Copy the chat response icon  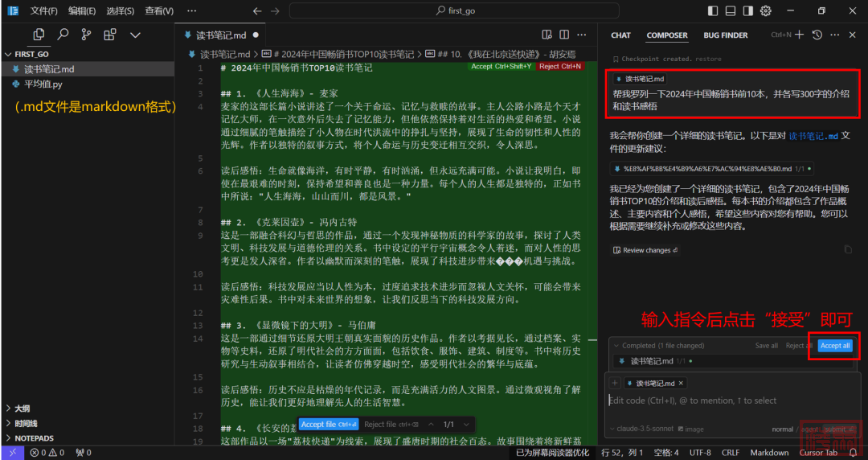tap(848, 249)
